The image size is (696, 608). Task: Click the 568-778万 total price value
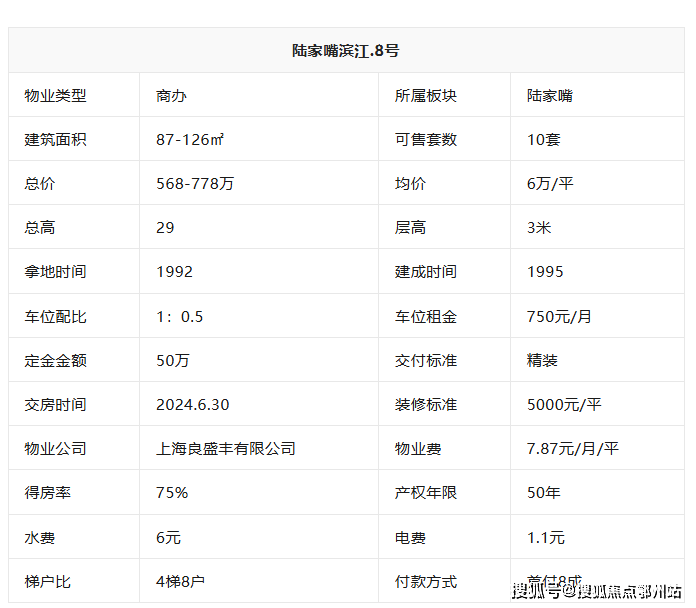(195, 184)
